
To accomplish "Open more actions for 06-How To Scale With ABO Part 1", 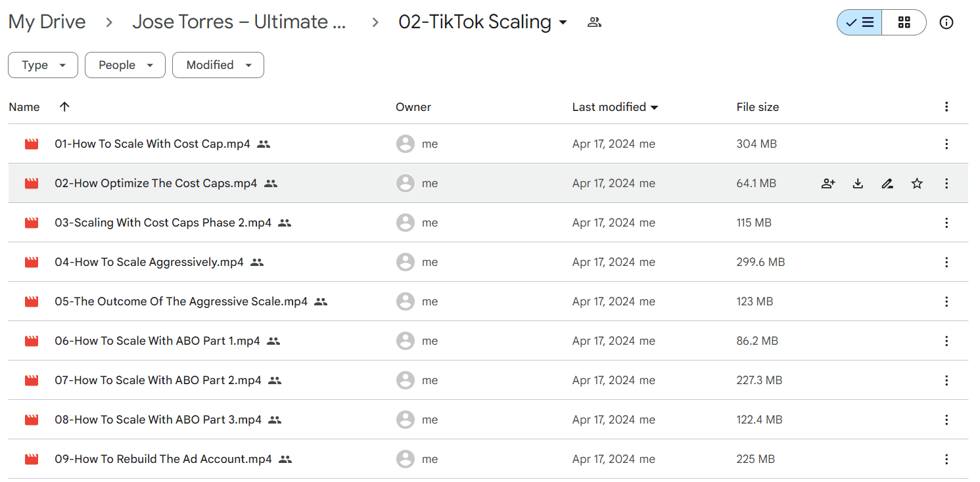I will click(946, 341).
